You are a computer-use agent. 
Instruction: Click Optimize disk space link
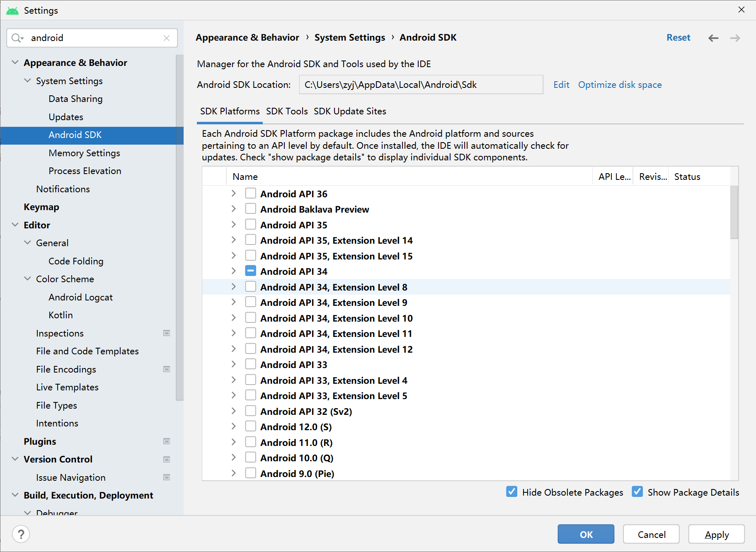click(620, 85)
